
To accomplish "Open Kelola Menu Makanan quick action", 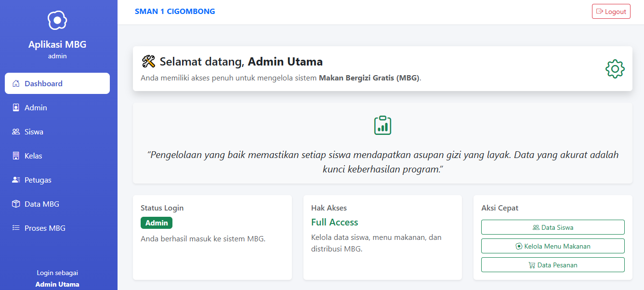I will pos(552,246).
